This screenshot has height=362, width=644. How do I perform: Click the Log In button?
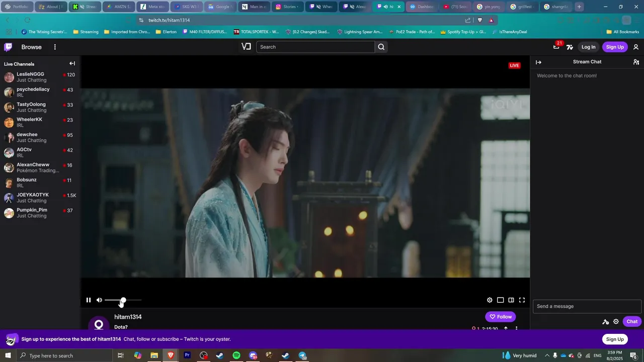point(588,47)
